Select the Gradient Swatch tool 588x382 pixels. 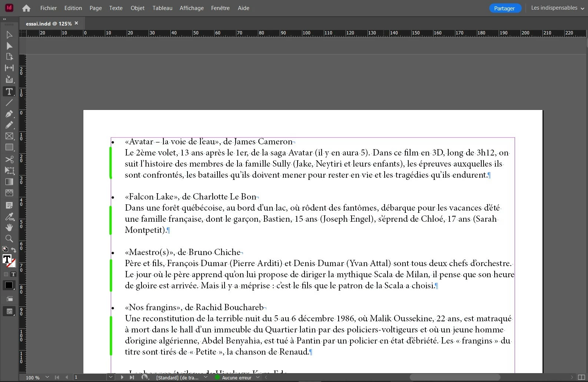[9, 181]
